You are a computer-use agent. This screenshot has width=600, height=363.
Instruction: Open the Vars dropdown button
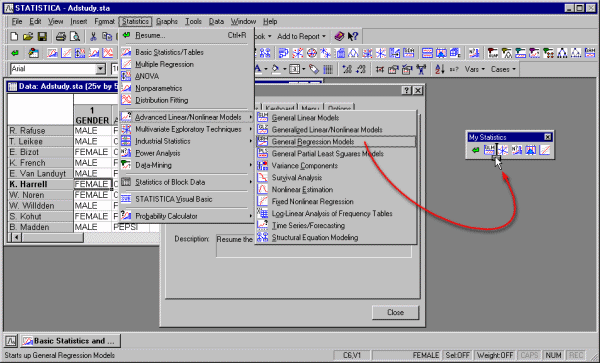[474, 69]
